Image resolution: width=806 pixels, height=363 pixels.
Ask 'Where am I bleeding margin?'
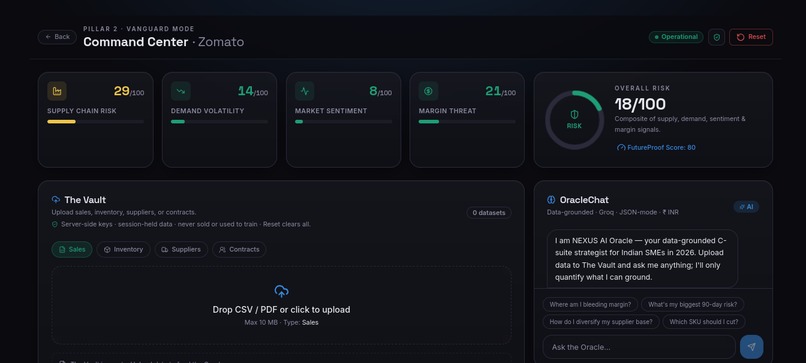click(x=590, y=304)
